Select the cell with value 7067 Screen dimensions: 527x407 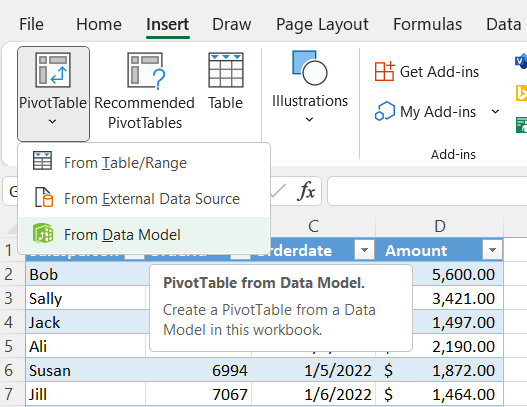pyautogui.click(x=199, y=394)
